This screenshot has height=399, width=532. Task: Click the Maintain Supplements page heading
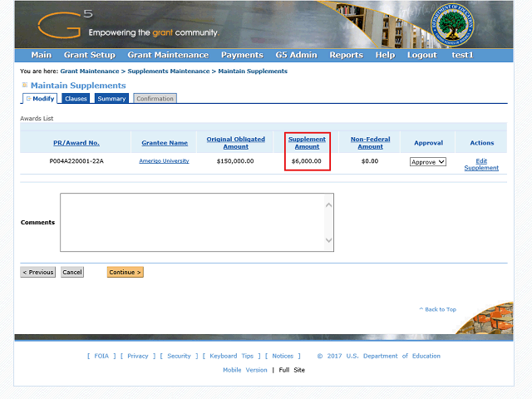(x=78, y=86)
